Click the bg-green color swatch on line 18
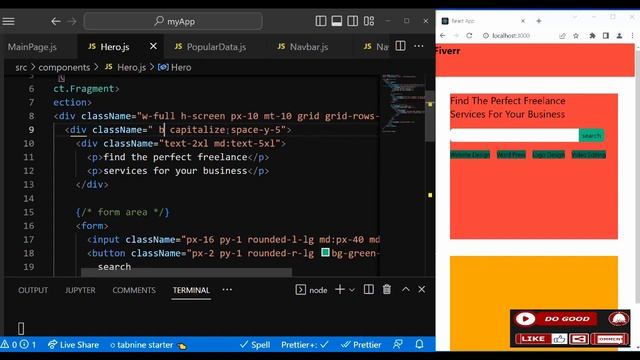The height and width of the screenshot is (360, 640). click(325, 253)
